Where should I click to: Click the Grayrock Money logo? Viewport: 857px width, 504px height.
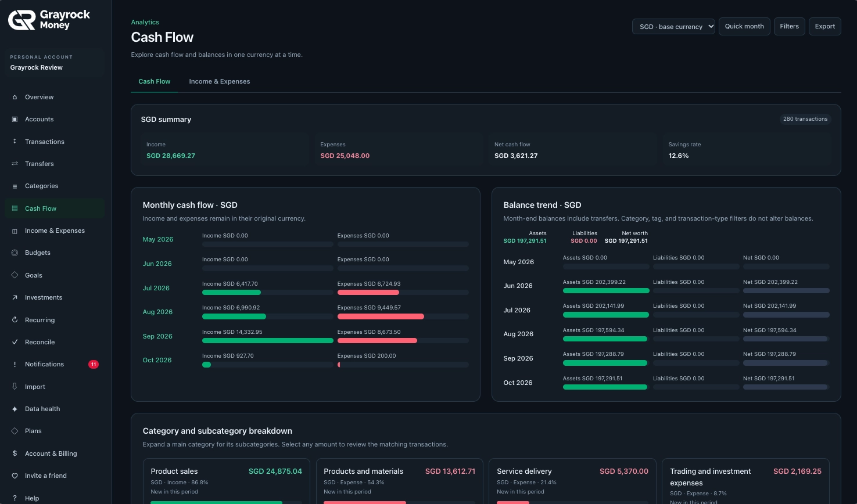tap(49, 20)
